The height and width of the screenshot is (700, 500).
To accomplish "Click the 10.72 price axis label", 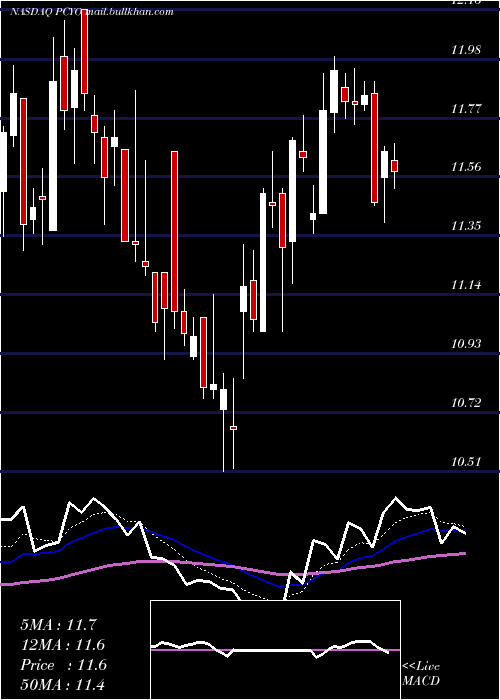I will tap(466, 403).
